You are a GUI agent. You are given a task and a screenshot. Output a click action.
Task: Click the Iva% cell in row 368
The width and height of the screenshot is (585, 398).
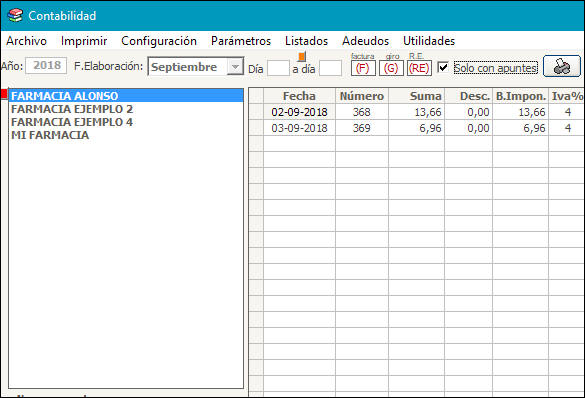point(567,112)
